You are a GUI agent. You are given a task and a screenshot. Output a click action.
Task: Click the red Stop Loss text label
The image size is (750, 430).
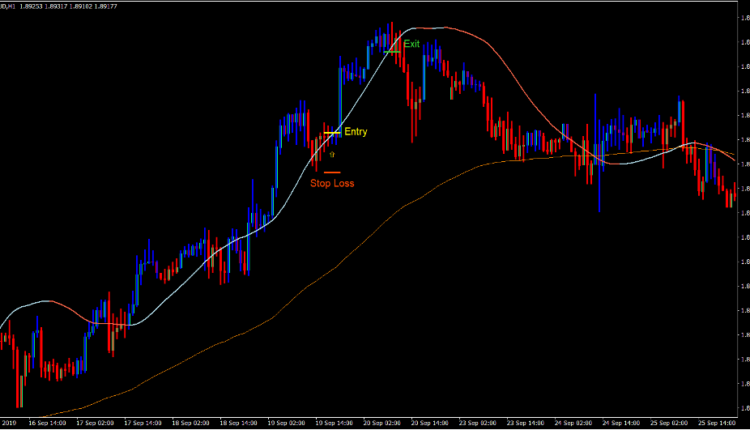coord(331,183)
